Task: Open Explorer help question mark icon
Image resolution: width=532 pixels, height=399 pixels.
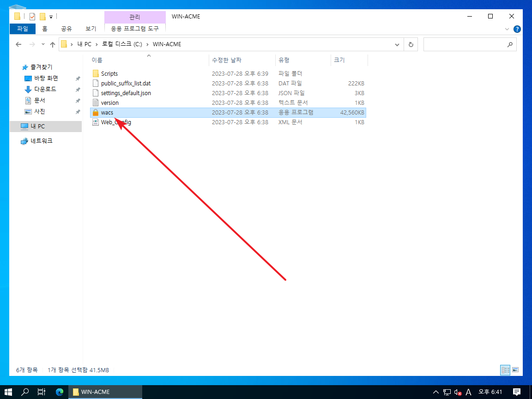Action: tap(517, 29)
